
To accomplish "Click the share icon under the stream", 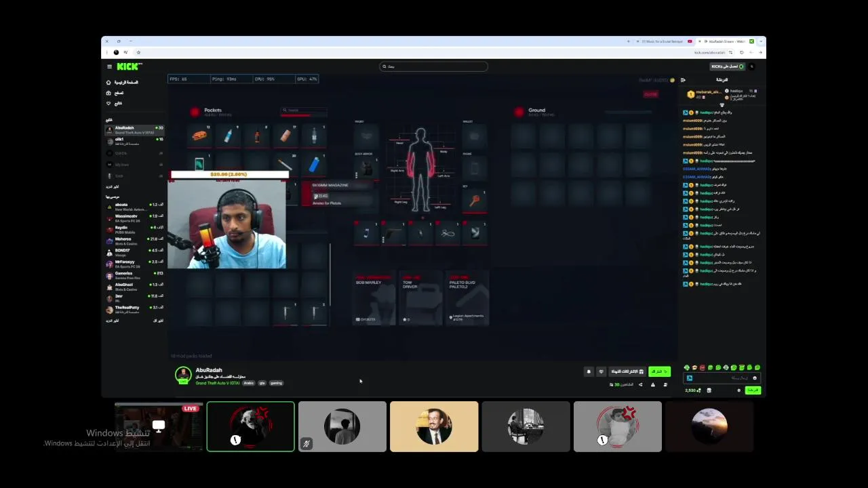I will 640,385.
